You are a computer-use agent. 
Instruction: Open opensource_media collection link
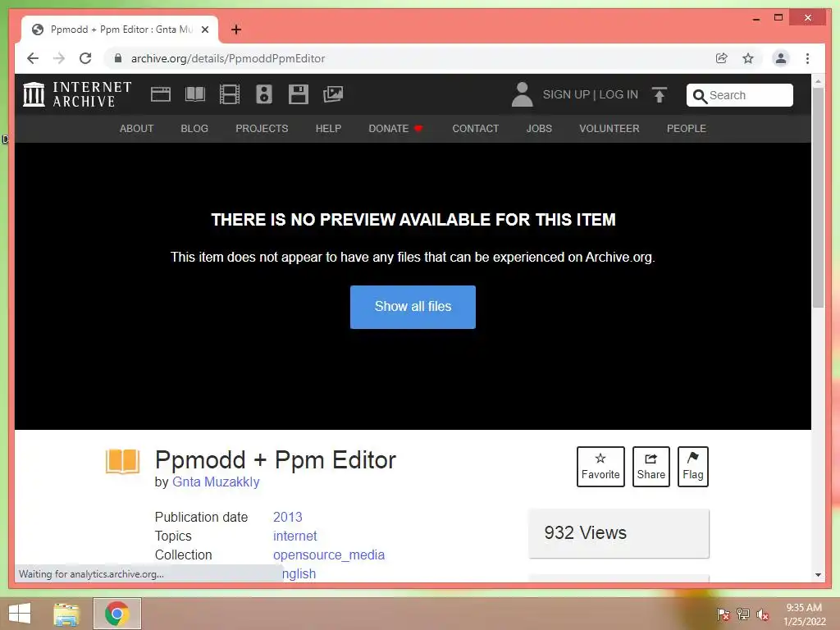pyautogui.click(x=329, y=555)
